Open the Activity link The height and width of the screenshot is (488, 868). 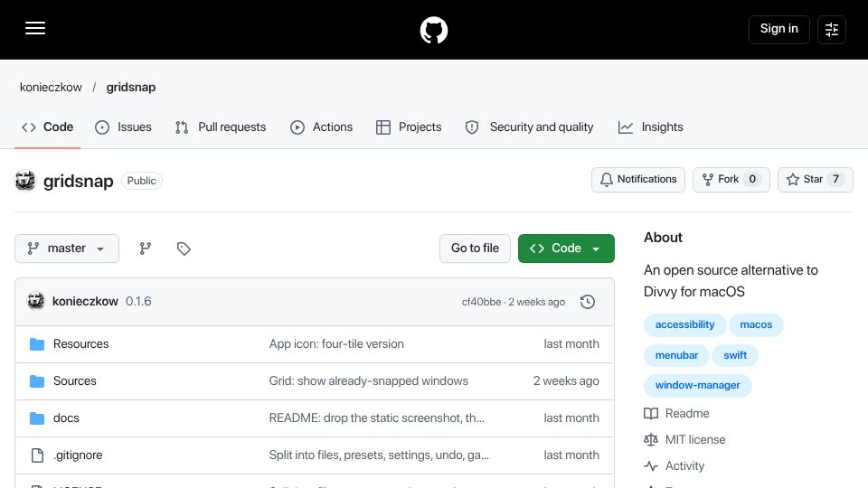pyautogui.click(x=684, y=466)
